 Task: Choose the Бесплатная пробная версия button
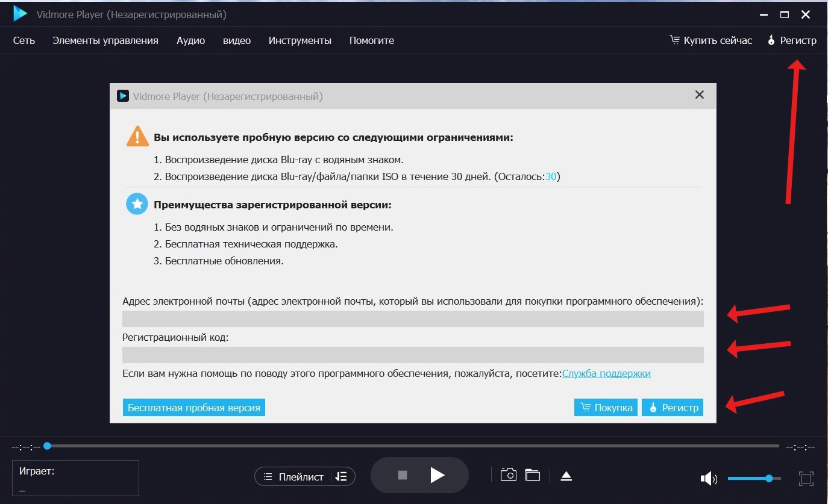[193, 408]
